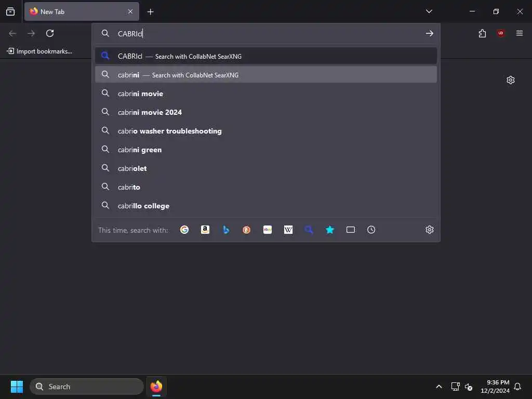Open the uBlock Origin toolbar icon
This screenshot has width=532, height=399.
501,33
